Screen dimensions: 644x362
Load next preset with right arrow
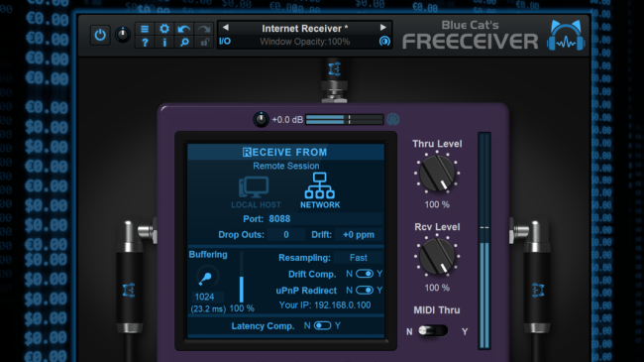383,28
